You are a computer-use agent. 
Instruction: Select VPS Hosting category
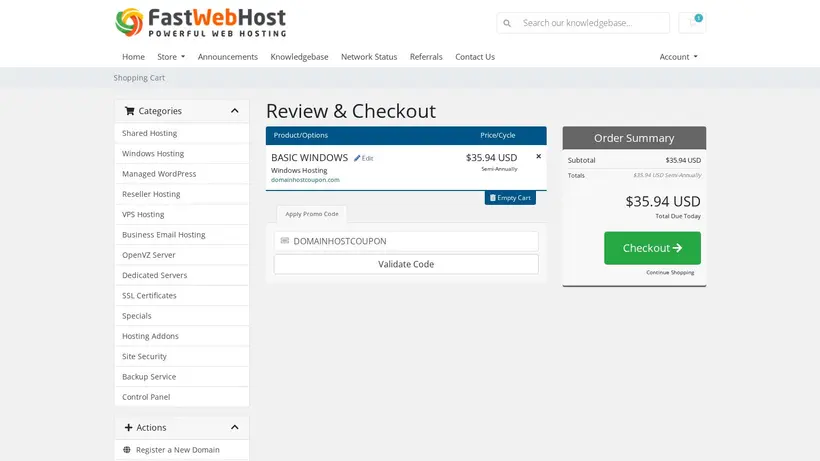(x=181, y=214)
